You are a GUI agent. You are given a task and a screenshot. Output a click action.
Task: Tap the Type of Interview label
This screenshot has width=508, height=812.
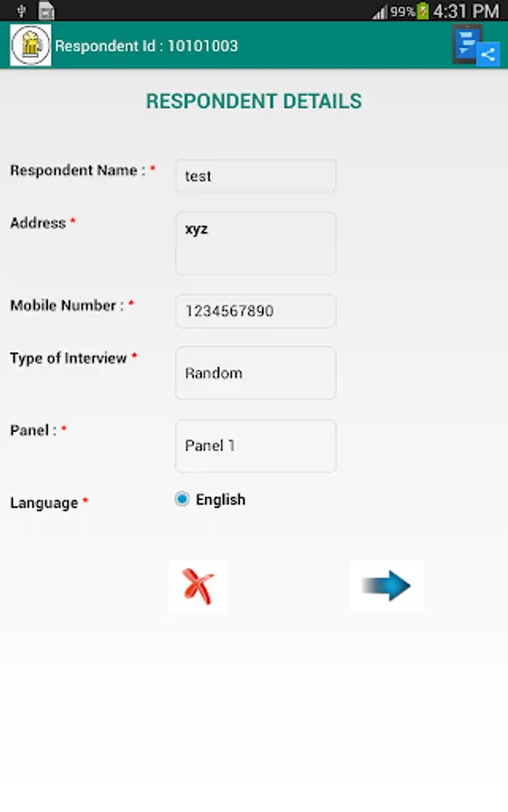69,358
